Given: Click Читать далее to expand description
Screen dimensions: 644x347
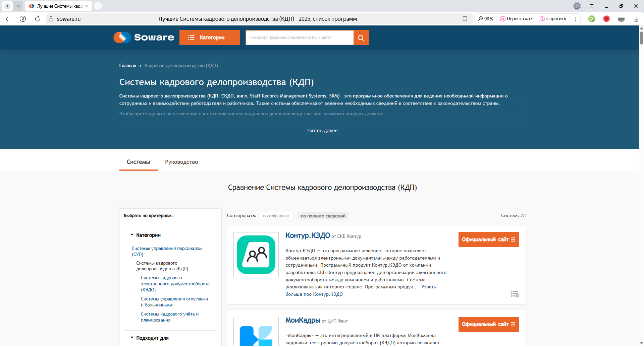Looking at the screenshot, I should [322, 131].
